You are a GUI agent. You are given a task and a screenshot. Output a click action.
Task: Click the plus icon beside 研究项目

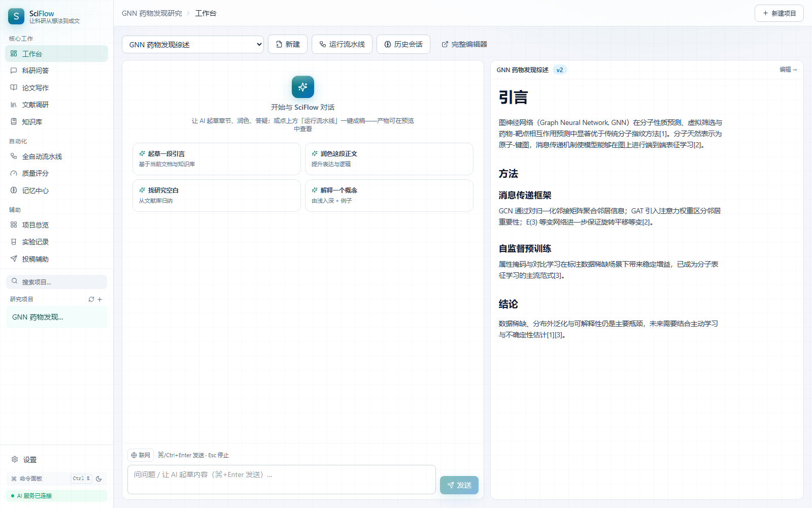[x=100, y=299]
